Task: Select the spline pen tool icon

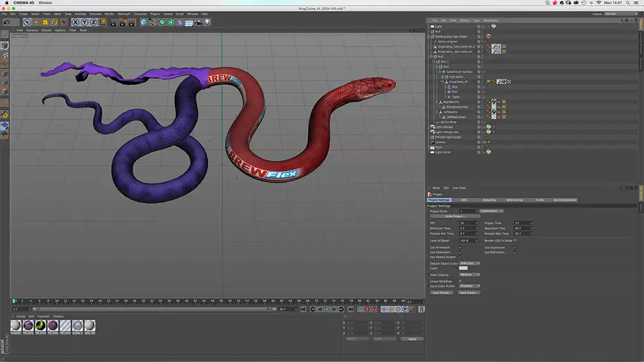Action: click(153, 22)
